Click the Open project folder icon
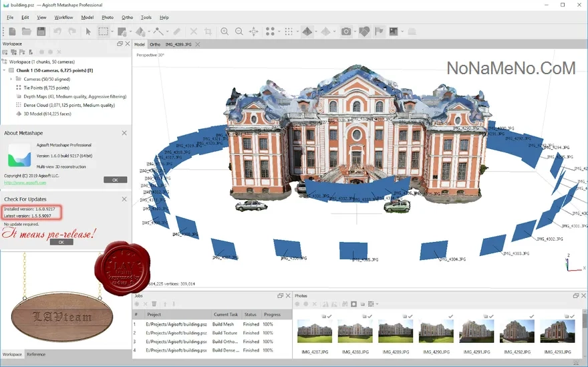 point(26,31)
